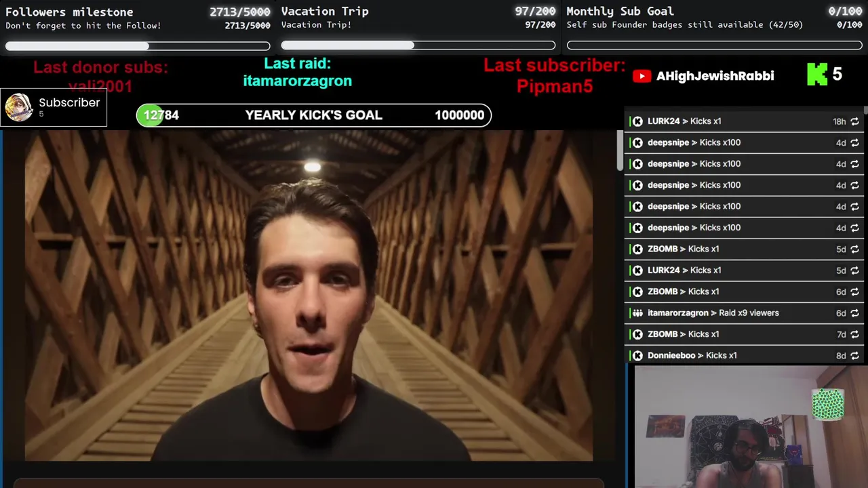This screenshot has height=488, width=868.
Task: Click raid group icon beside itamarorzagron event
Action: pos(637,313)
